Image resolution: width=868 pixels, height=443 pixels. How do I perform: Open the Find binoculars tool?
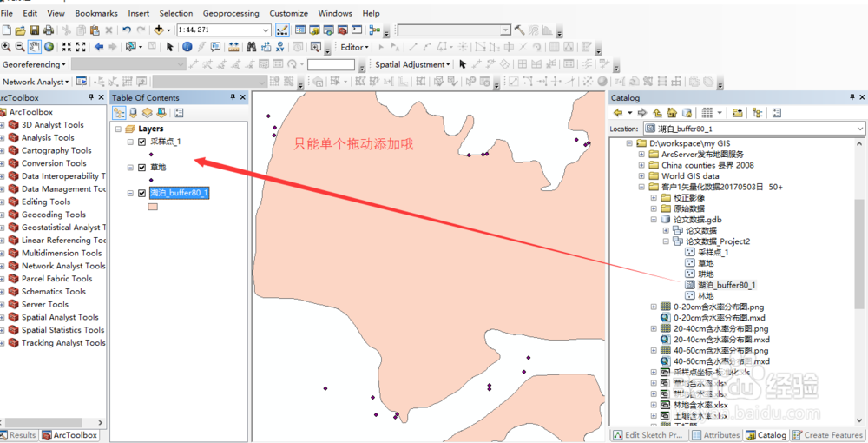coord(252,47)
